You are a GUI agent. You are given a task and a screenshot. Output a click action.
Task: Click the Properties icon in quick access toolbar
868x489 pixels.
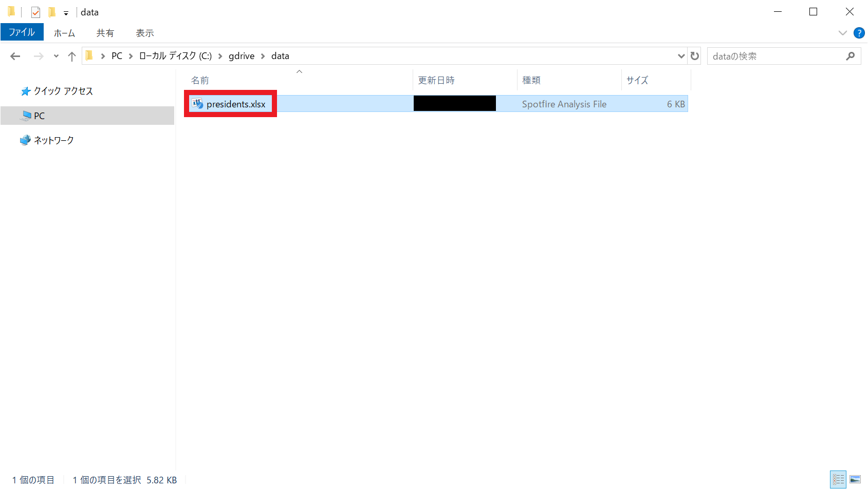click(x=35, y=12)
